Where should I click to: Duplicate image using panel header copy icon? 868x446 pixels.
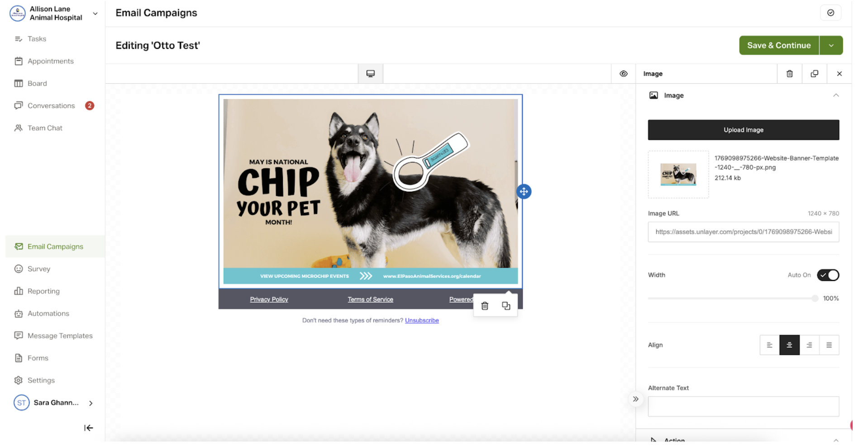click(814, 74)
